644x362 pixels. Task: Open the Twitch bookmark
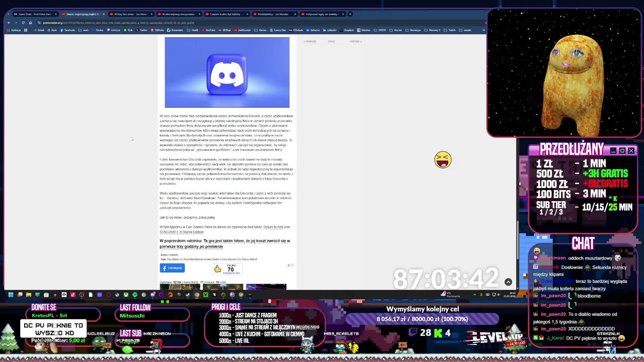[449, 30]
